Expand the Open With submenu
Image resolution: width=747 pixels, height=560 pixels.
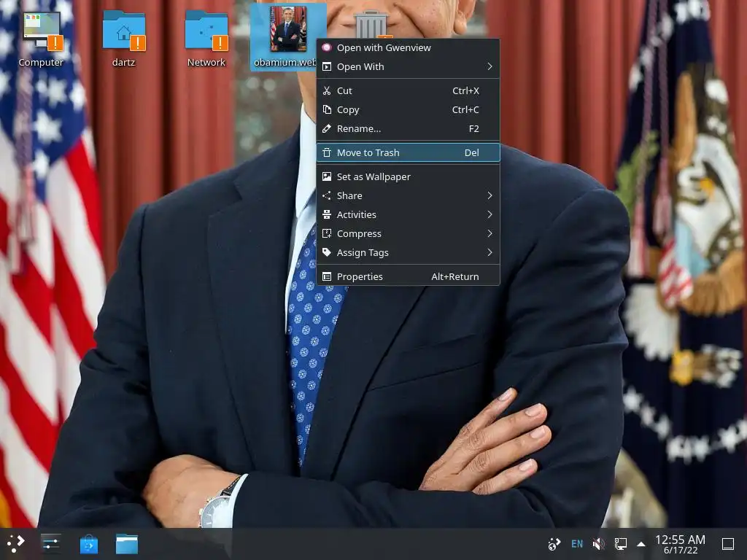pyautogui.click(x=408, y=66)
